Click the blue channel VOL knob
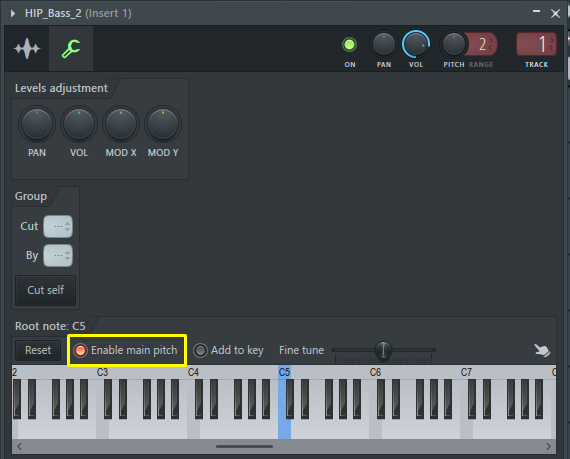Image resolution: width=570 pixels, height=459 pixels. pyautogui.click(x=416, y=44)
